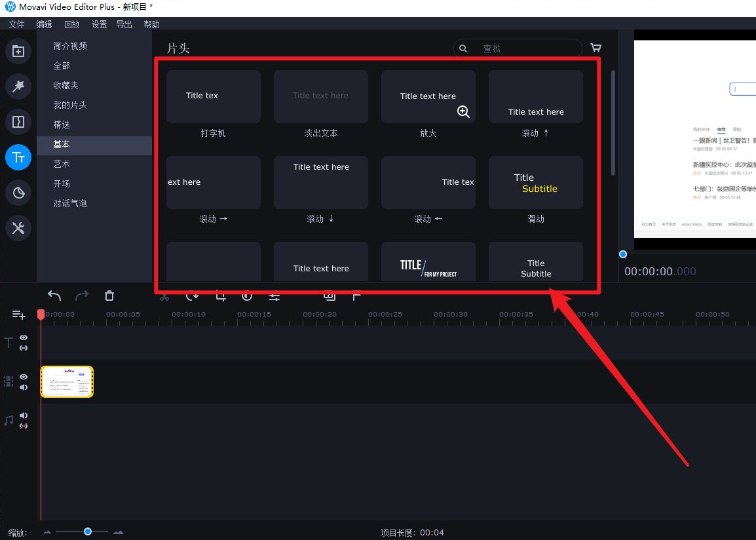Add a marker with flag icon
756x540 pixels.
pos(356,296)
